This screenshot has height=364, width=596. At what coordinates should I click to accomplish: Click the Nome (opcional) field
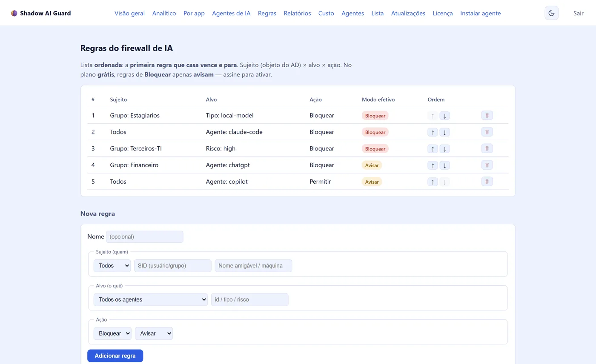(x=145, y=237)
